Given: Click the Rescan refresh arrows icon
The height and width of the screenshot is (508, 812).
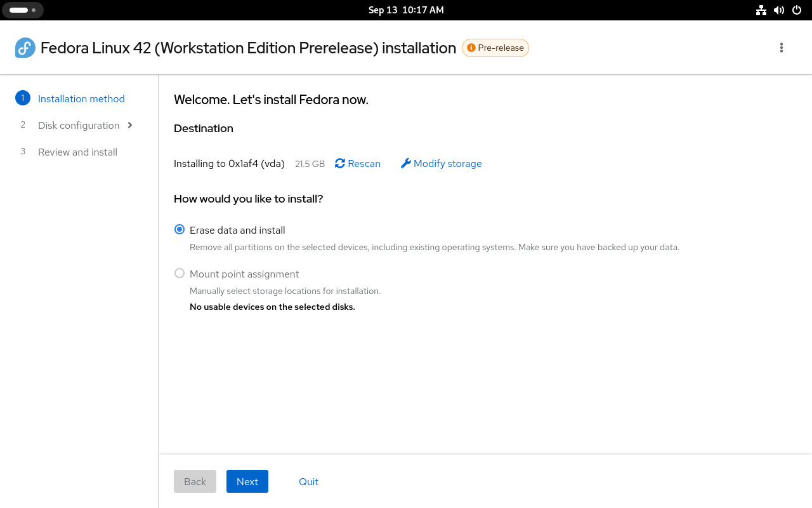Looking at the screenshot, I should [340, 163].
